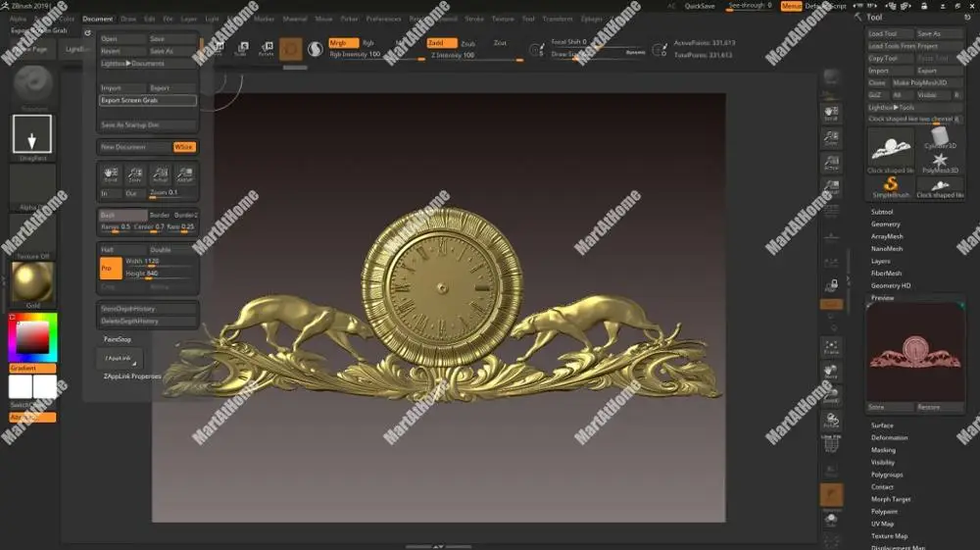The height and width of the screenshot is (550, 980).
Task: Select the large Clock shaped tool thumbnail
Action: pyautogui.click(x=891, y=150)
